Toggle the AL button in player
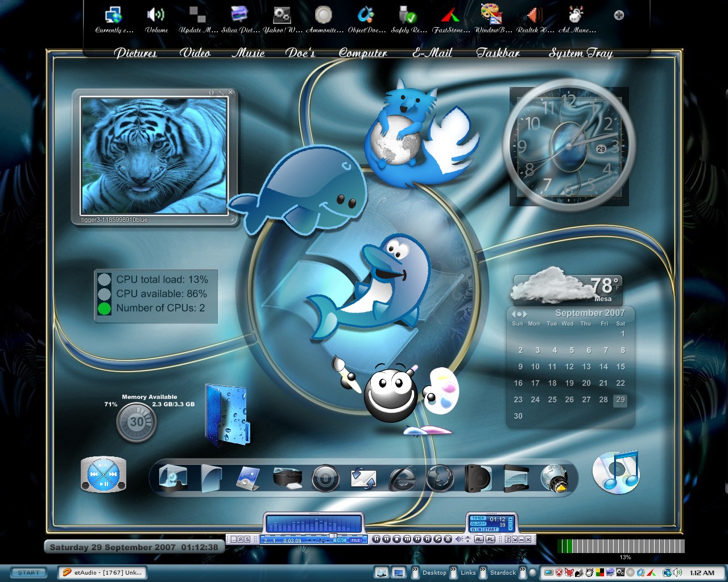The height and width of the screenshot is (582, 728). pyautogui.click(x=479, y=539)
